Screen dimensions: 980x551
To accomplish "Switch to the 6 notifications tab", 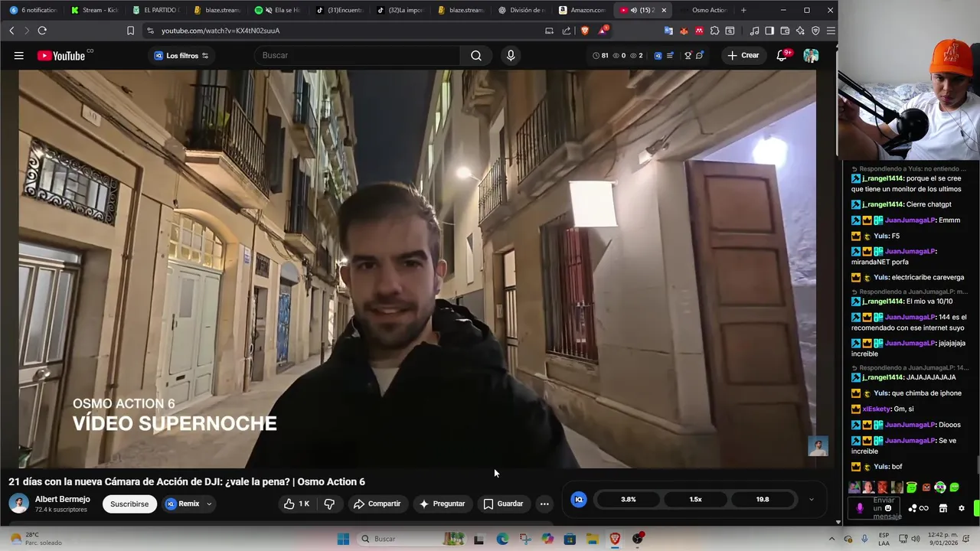I will (32, 10).
